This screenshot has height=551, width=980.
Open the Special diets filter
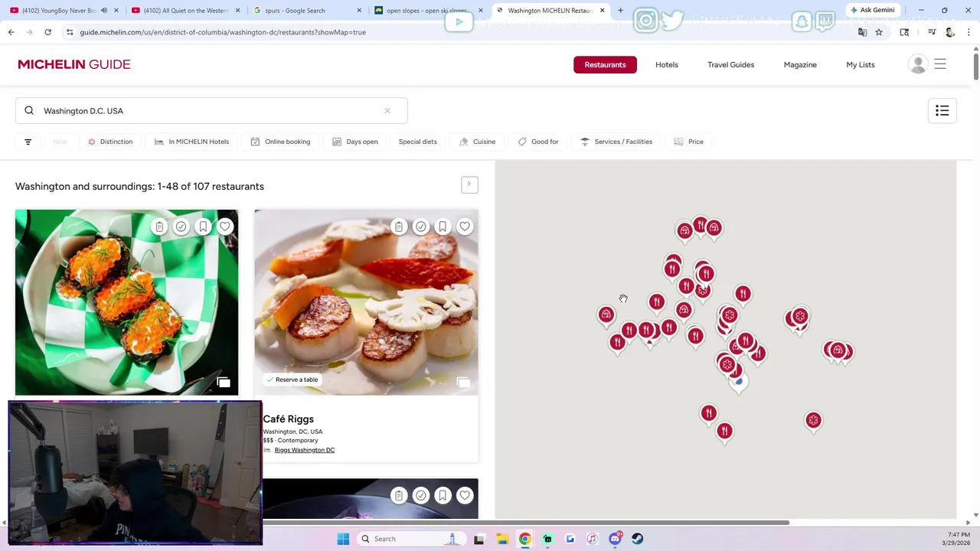click(x=418, y=142)
